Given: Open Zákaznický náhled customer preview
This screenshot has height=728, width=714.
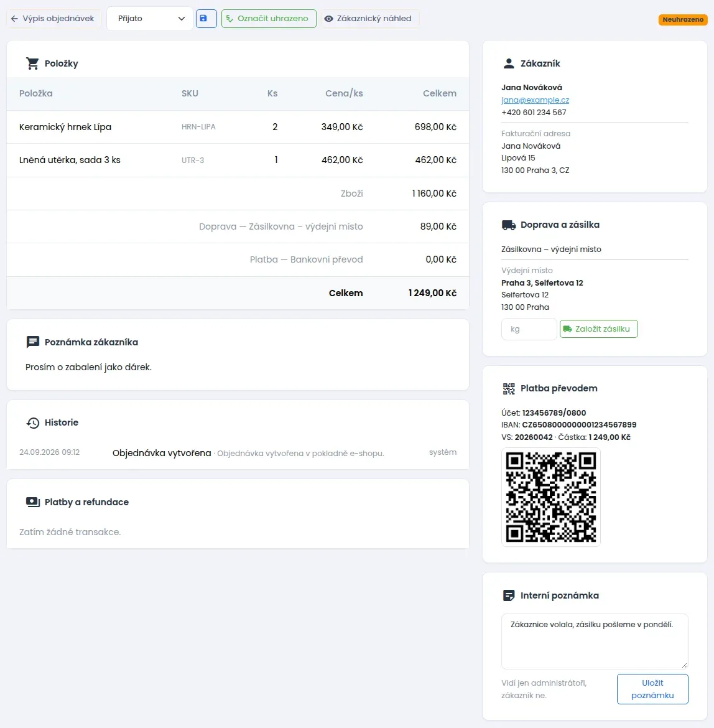Looking at the screenshot, I should [369, 19].
